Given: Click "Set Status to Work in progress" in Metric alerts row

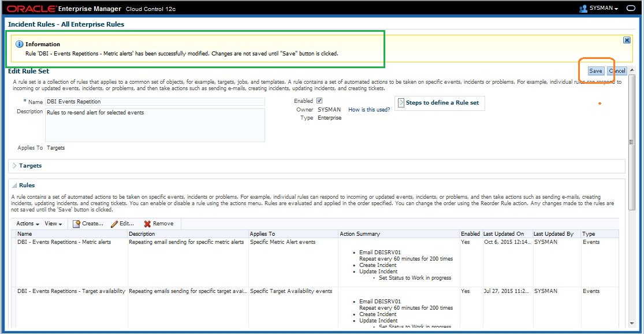Looking at the screenshot, I should (x=415, y=278).
